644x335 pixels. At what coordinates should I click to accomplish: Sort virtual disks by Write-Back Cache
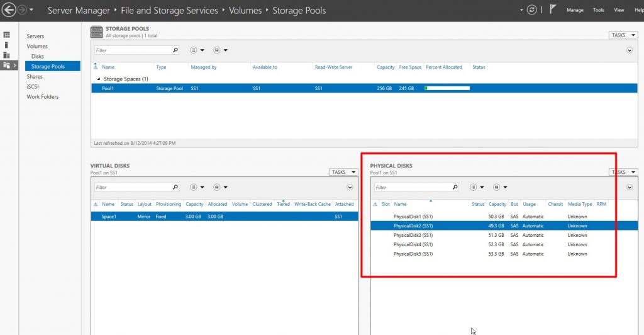[312, 204]
